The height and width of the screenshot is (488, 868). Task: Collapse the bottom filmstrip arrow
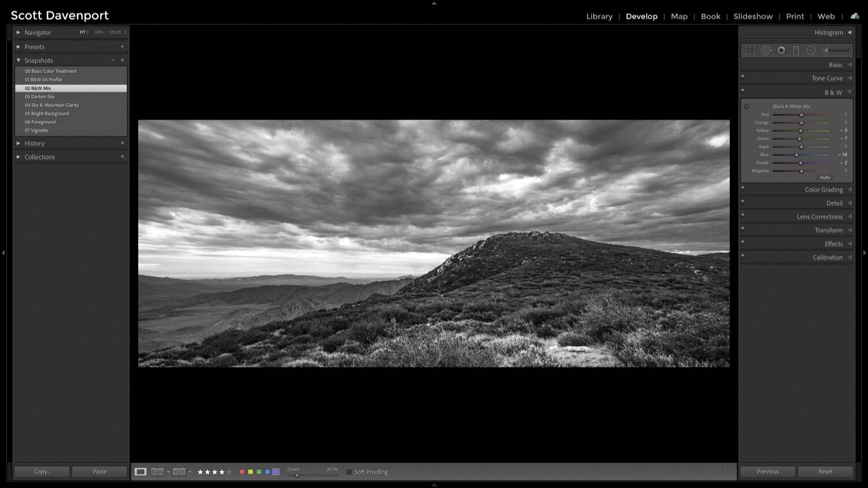pos(434,485)
